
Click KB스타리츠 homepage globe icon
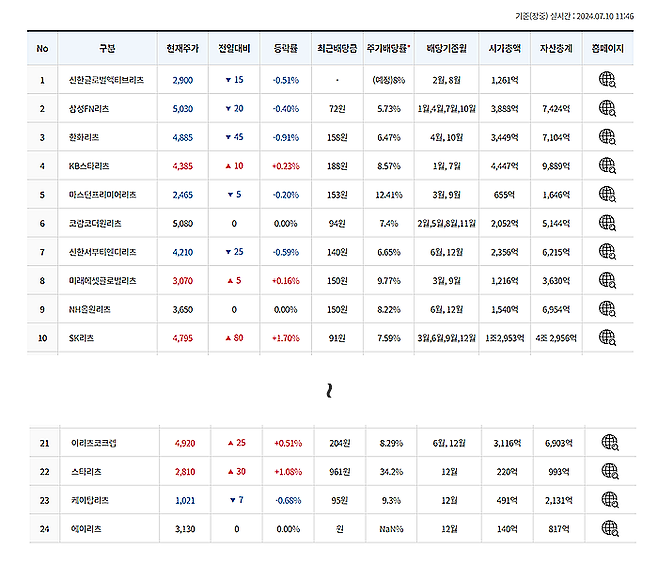coord(607,166)
